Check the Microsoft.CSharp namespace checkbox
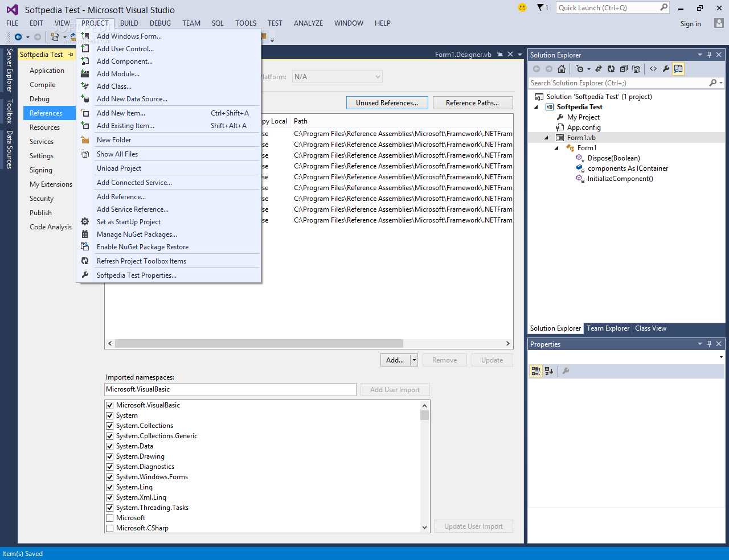Screen dimensions: 729x560 (110, 528)
